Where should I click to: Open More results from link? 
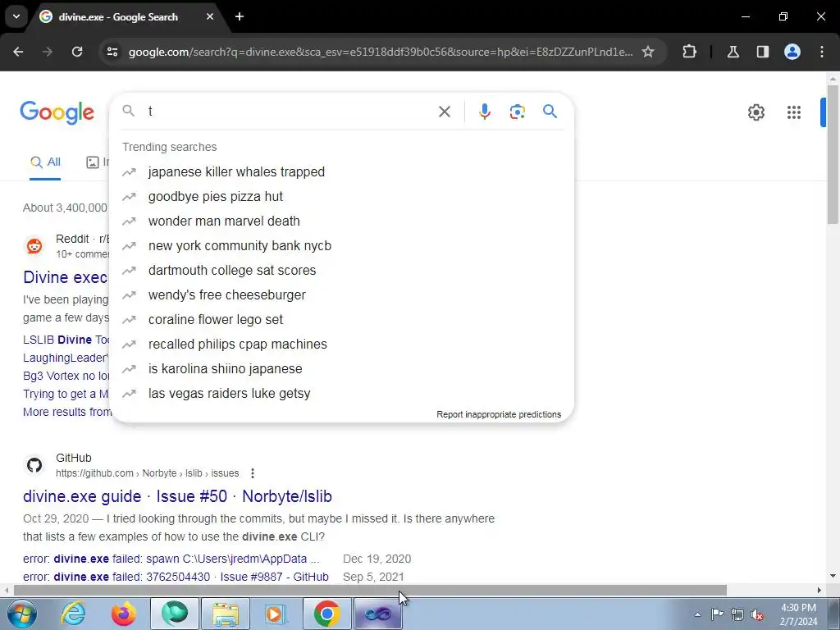67,412
